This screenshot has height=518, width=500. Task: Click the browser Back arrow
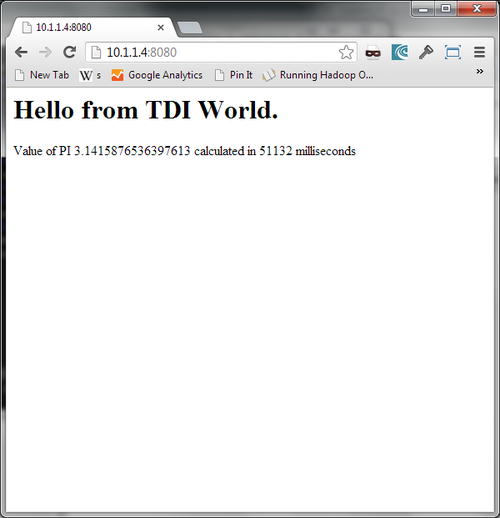point(21,52)
